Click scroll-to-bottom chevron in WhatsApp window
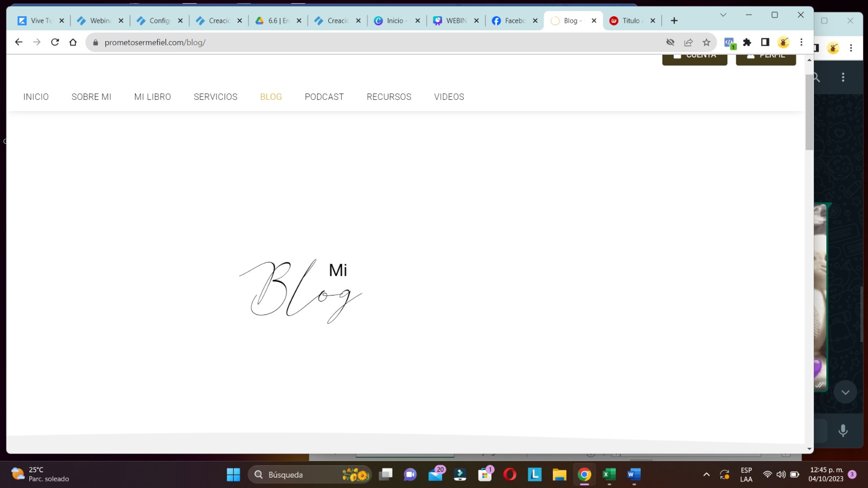Viewport: 868px width, 488px height. pos(845,392)
